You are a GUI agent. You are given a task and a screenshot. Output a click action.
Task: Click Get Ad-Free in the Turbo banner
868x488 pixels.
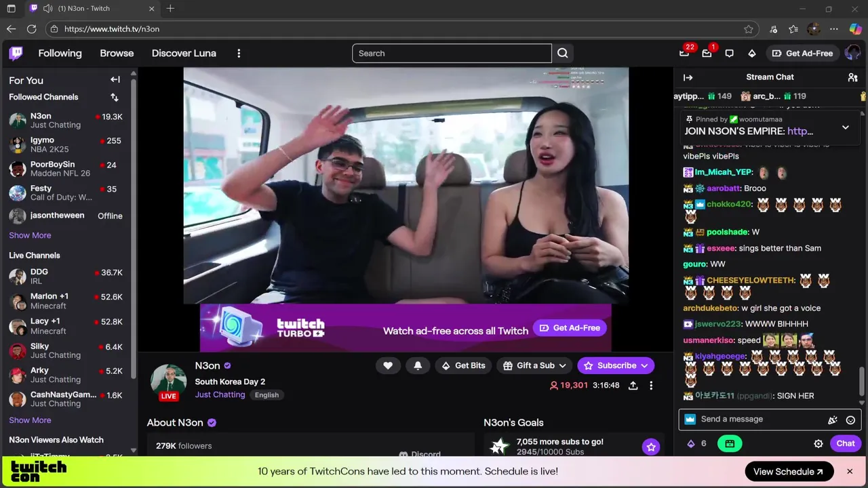pyautogui.click(x=569, y=328)
